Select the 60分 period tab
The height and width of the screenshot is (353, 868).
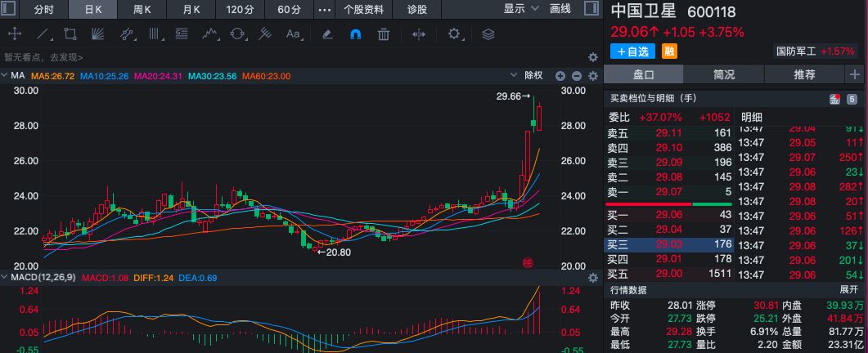click(x=289, y=10)
